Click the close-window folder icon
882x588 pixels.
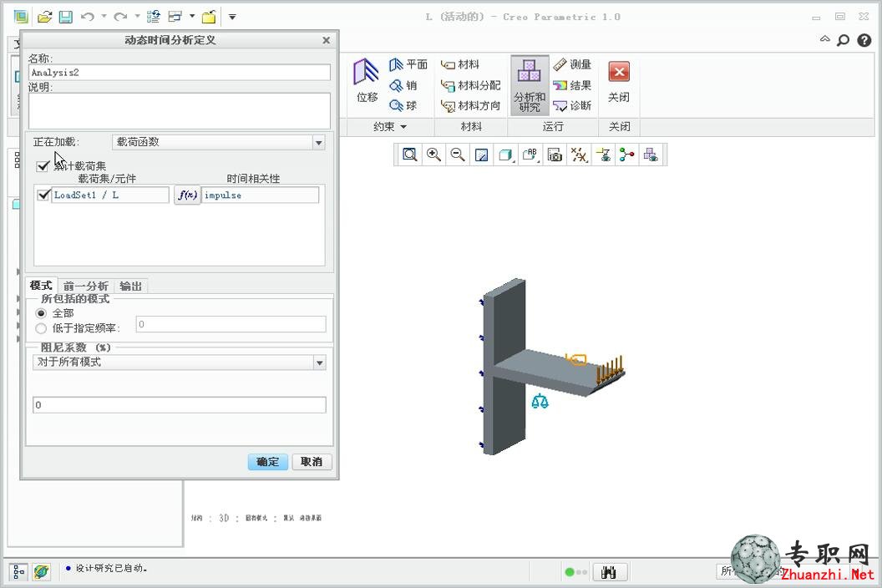[x=209, y=17]
